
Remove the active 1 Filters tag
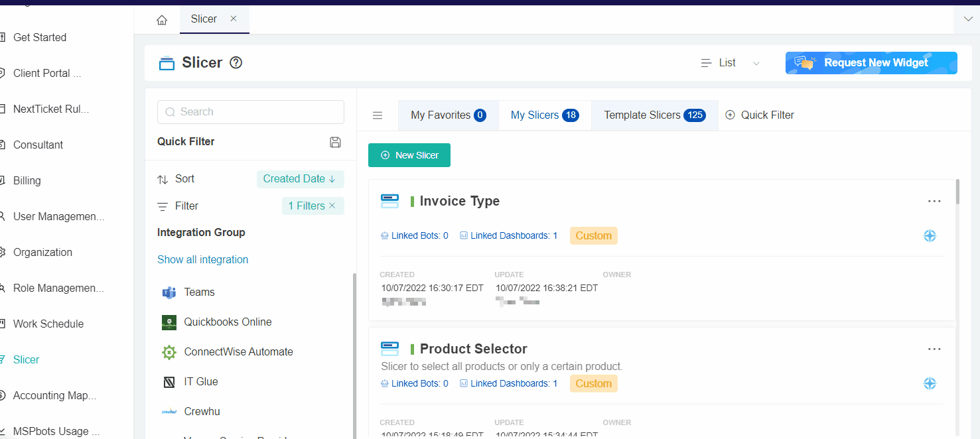[x=332, y=206]
